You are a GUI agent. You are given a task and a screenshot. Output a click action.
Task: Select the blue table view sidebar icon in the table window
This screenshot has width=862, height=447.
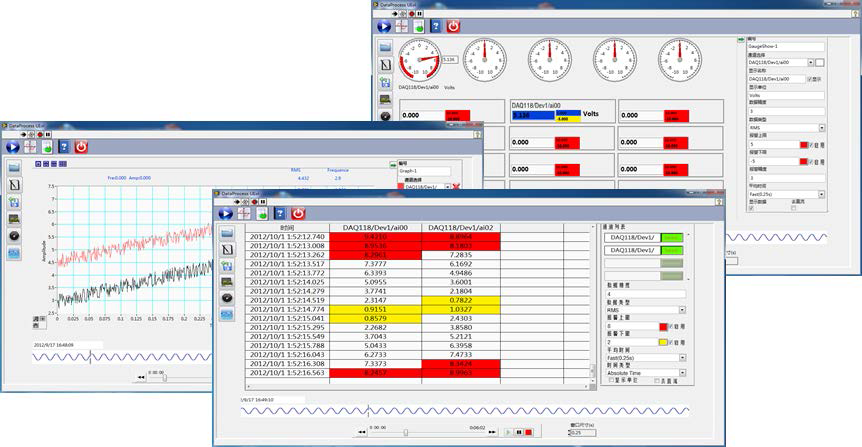click(x=227, y=314)
